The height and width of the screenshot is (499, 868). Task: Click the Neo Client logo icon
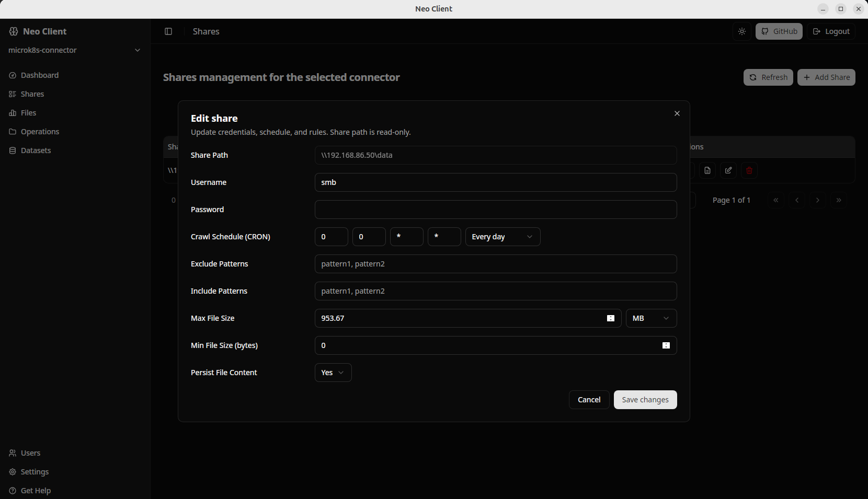point(13,31)
